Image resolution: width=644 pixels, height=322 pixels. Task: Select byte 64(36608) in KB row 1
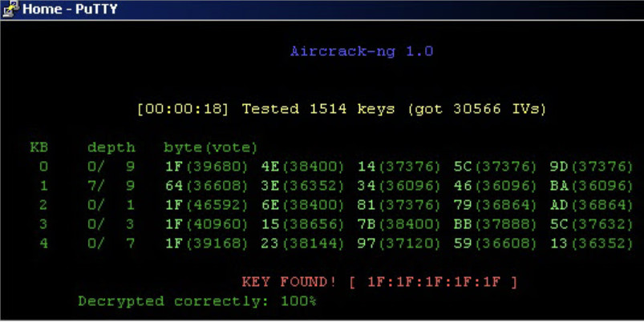[x=207, y=186]
